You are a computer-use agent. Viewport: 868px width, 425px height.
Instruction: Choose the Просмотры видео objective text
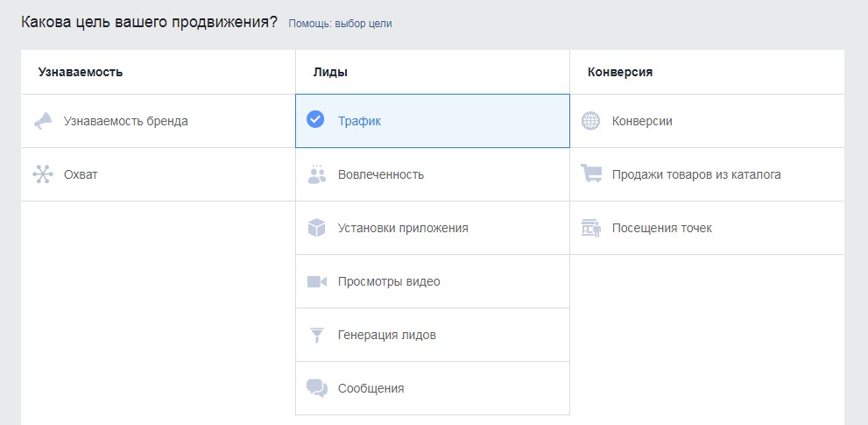pos(389,281)
